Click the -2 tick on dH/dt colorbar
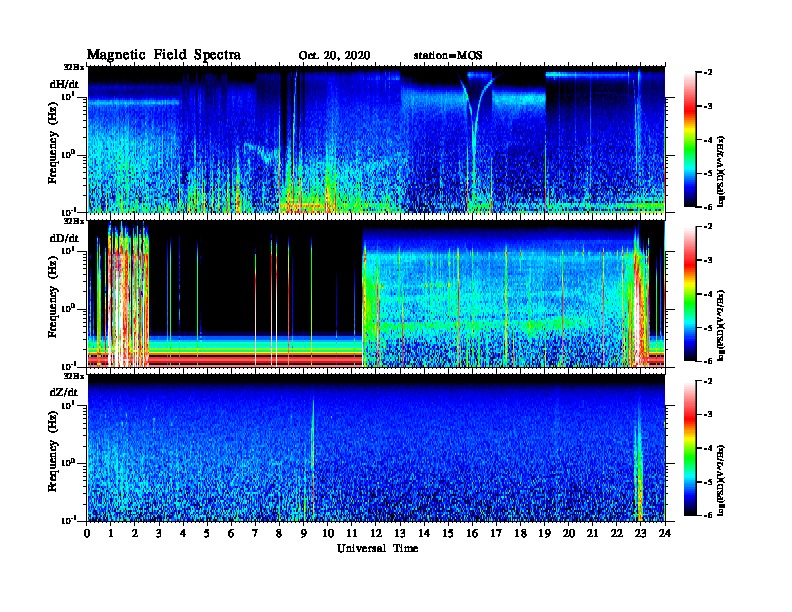This screenshot has height=612, width=792. pyautogui.click(x=708, y=73)
